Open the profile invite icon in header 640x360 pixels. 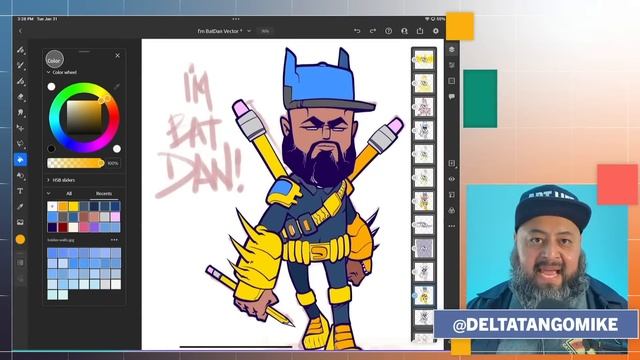coord(404,31)
